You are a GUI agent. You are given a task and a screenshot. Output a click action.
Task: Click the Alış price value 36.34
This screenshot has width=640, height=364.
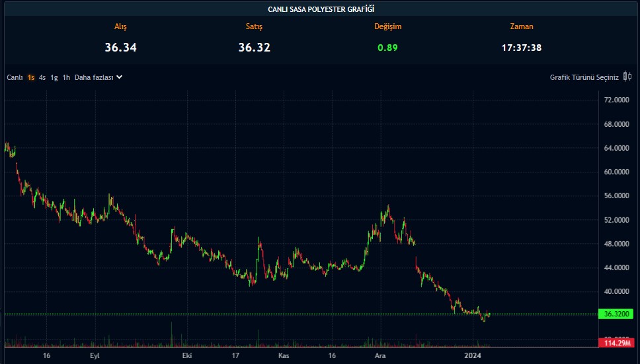tap(120, 48)
